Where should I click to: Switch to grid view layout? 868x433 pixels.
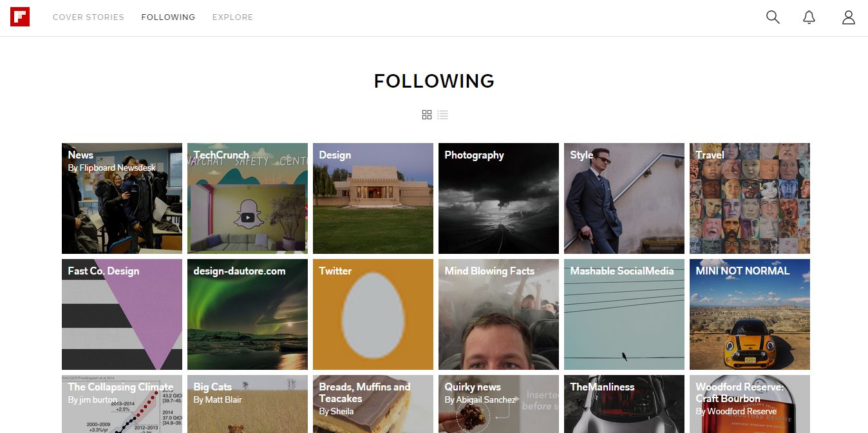[x=427, y=115]
